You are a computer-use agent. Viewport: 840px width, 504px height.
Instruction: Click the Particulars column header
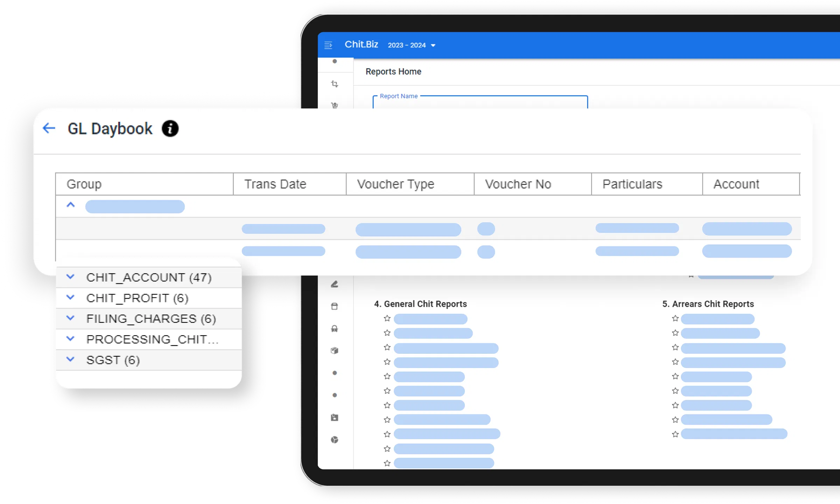point(647,184)
